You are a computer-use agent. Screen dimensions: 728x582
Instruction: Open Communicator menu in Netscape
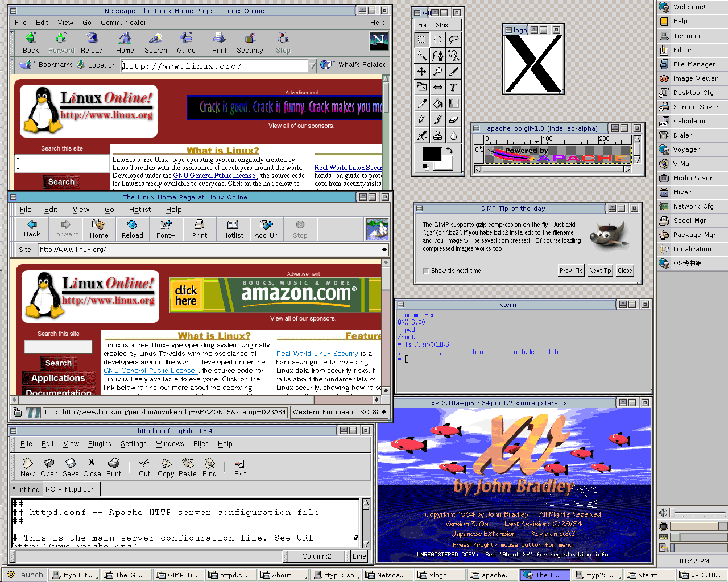point(123,23)
